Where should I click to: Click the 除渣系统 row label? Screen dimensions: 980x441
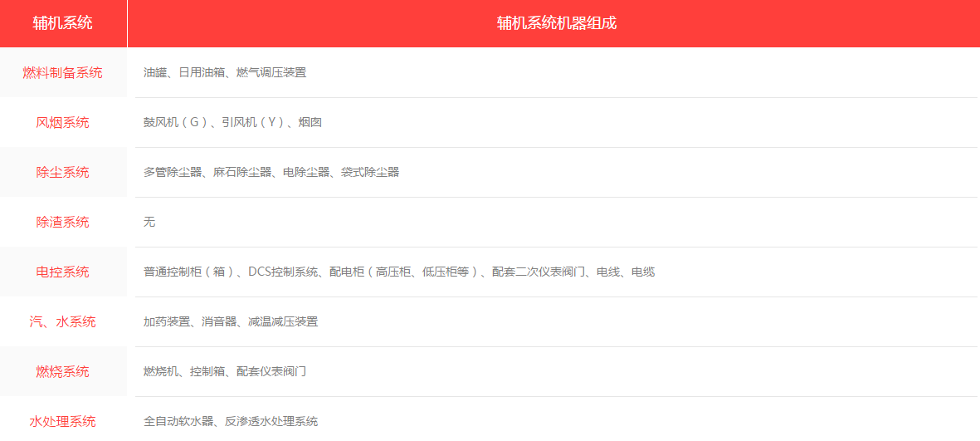tap(63, 222)
